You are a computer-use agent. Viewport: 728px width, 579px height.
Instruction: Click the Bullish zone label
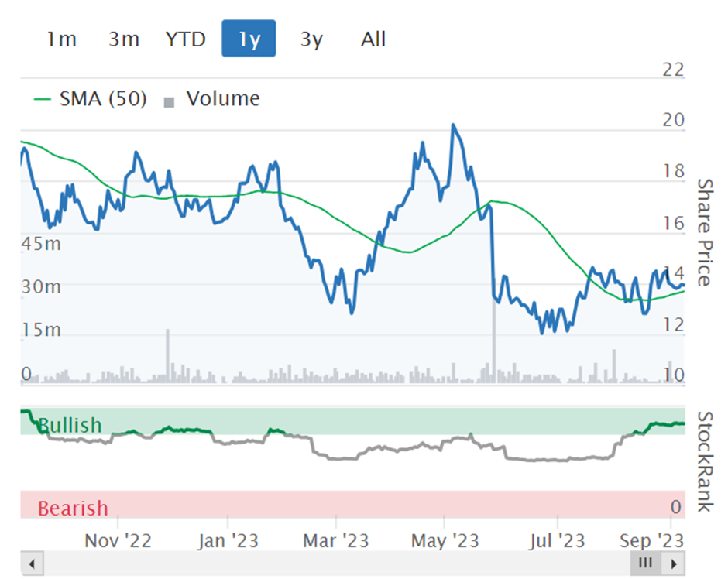70,425
